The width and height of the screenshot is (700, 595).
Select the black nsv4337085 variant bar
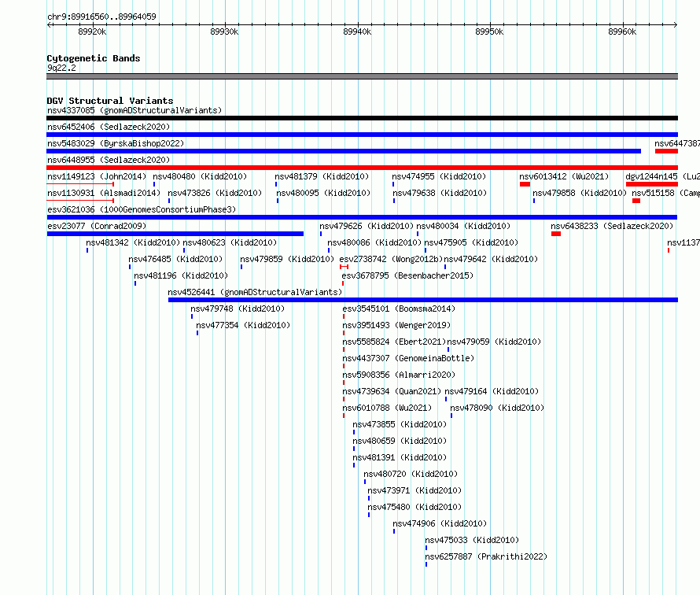tap(362, 118)
